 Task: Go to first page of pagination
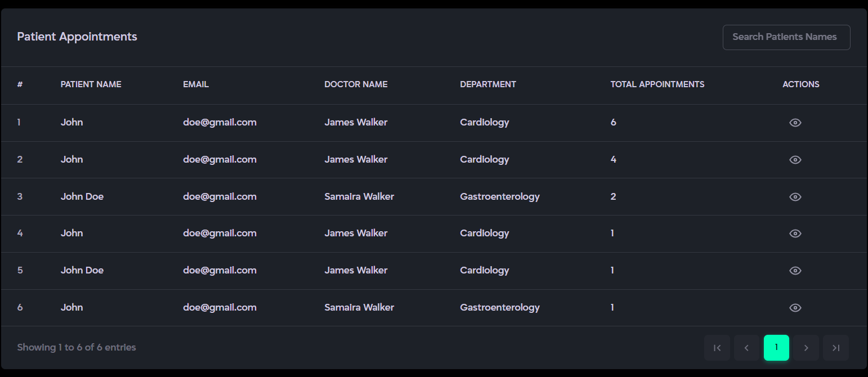717,348
